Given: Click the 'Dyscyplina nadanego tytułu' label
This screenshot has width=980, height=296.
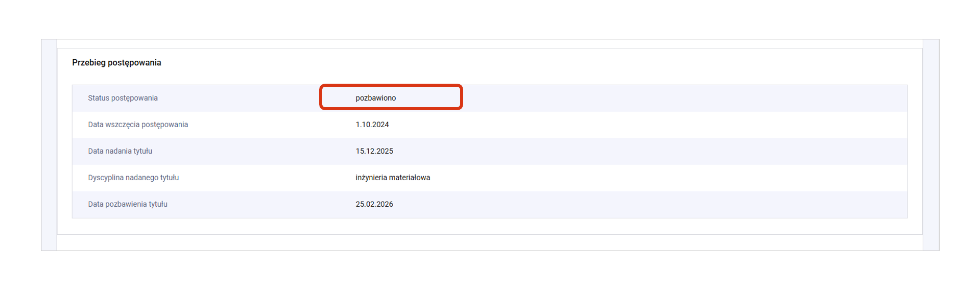Looking at the screenshot, I should coord(133,178).
